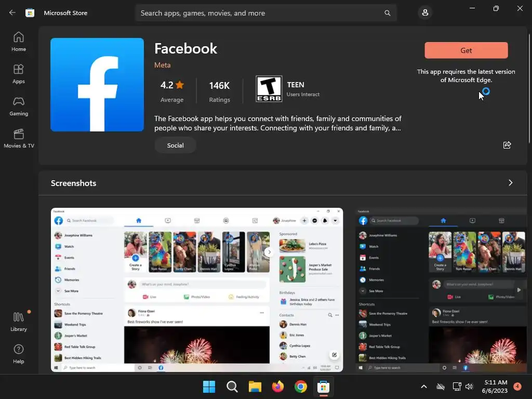
Task: Share the Facebook app page
Action: [507, 145]
